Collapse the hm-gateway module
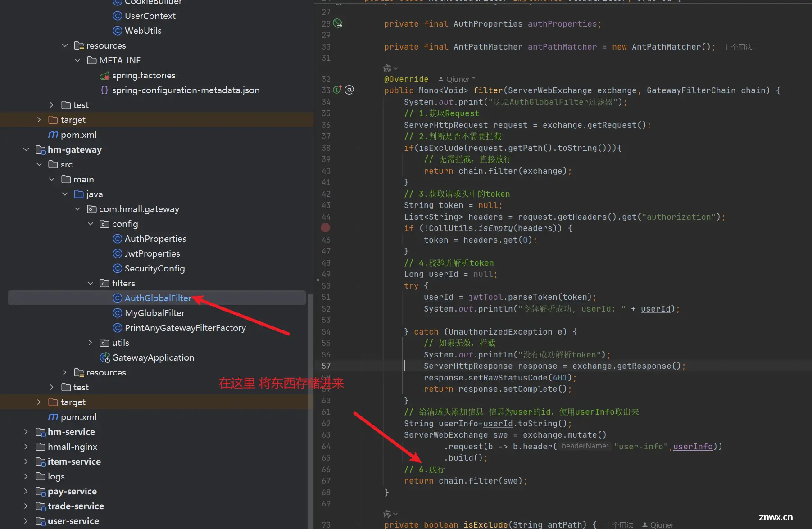The width and height of the screenshot is (812, 529). click(26, 149)
